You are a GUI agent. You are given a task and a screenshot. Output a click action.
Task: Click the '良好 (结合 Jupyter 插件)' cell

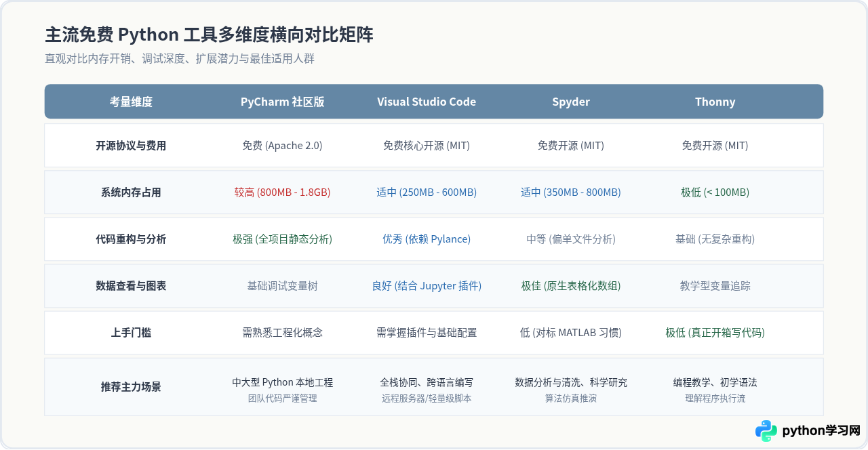(x=427, y=286)
